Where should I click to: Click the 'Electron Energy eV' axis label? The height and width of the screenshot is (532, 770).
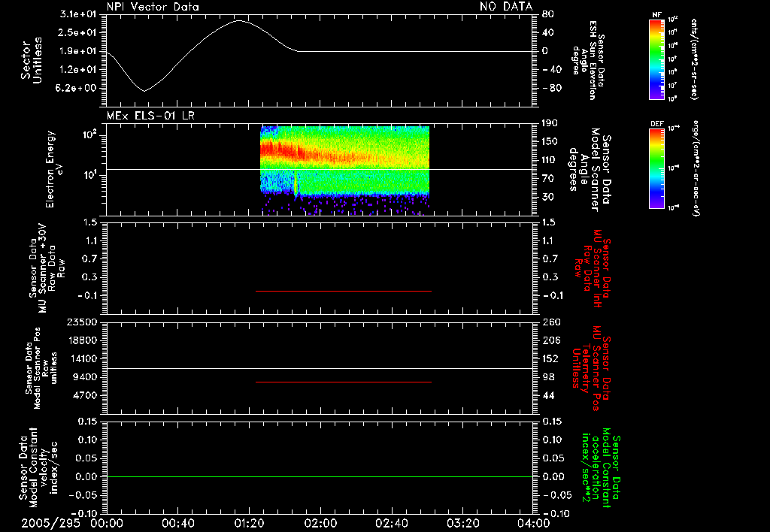tap(55, 169)
